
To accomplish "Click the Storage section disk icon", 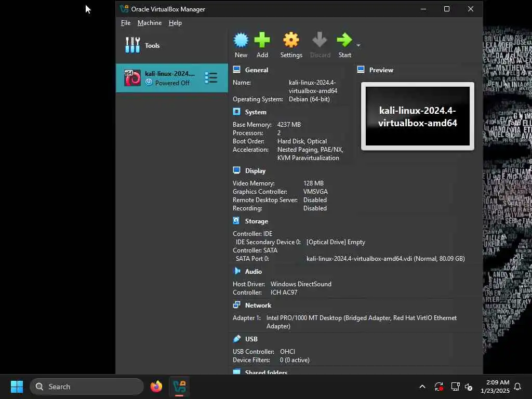I will [x=236, y=220].
